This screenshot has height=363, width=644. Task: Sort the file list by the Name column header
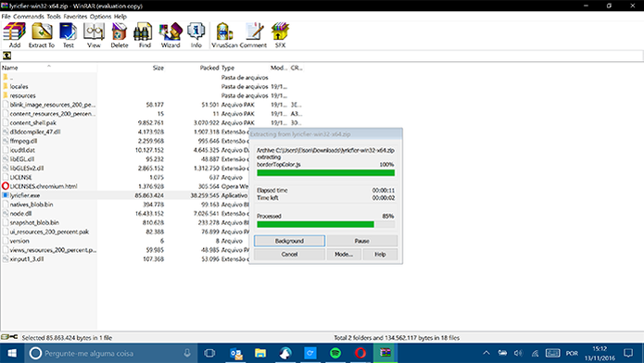tap(49, 68)
